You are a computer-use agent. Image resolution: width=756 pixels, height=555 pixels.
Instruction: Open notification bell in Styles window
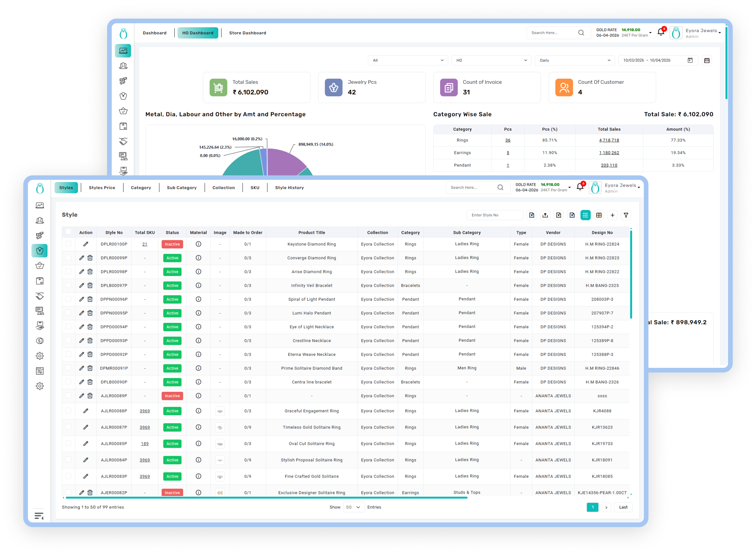tap(580, 187)
